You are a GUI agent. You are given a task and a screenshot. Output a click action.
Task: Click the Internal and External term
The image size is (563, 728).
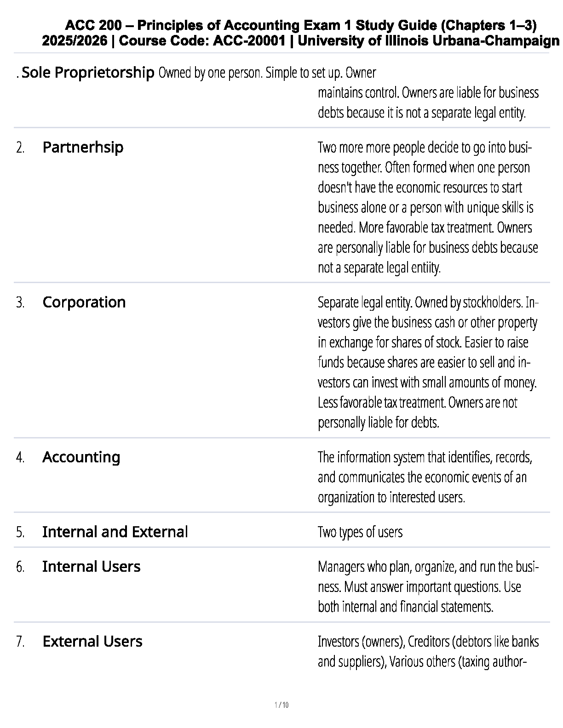tap(115, 532)
